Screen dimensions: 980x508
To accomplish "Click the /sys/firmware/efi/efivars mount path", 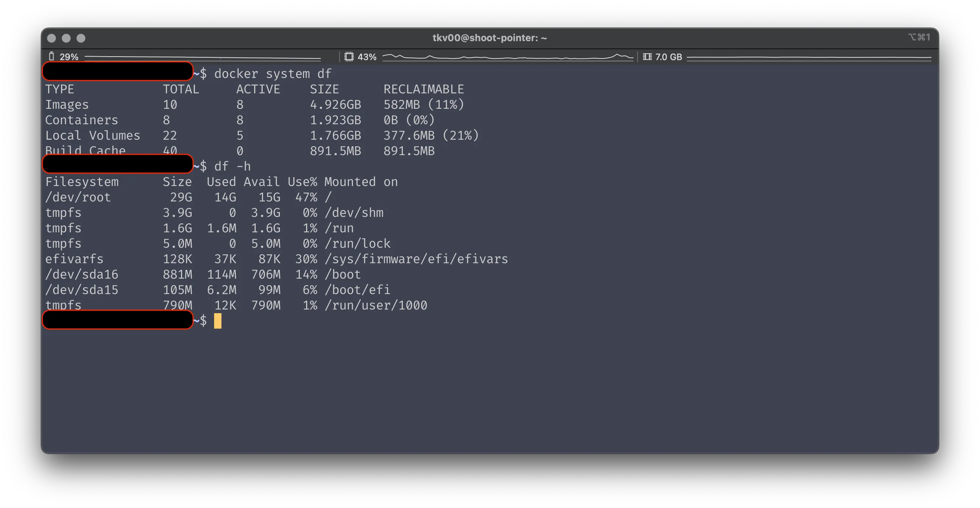I will (x=416, y=259).
